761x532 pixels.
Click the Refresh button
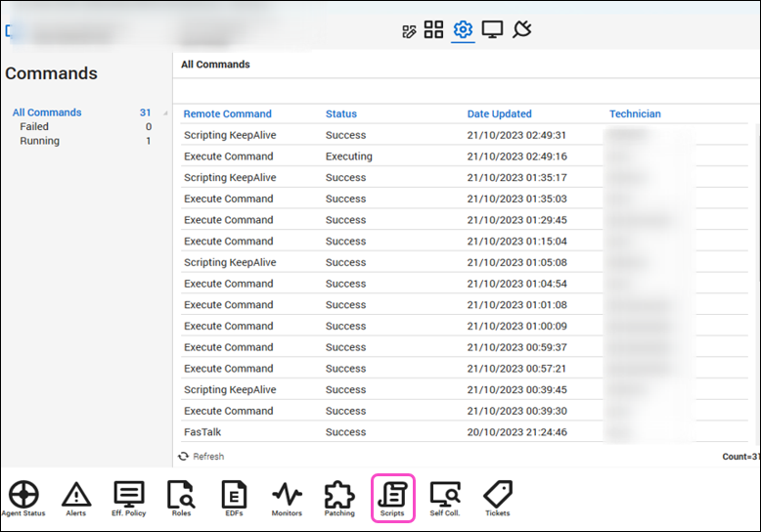click(201, 457)
